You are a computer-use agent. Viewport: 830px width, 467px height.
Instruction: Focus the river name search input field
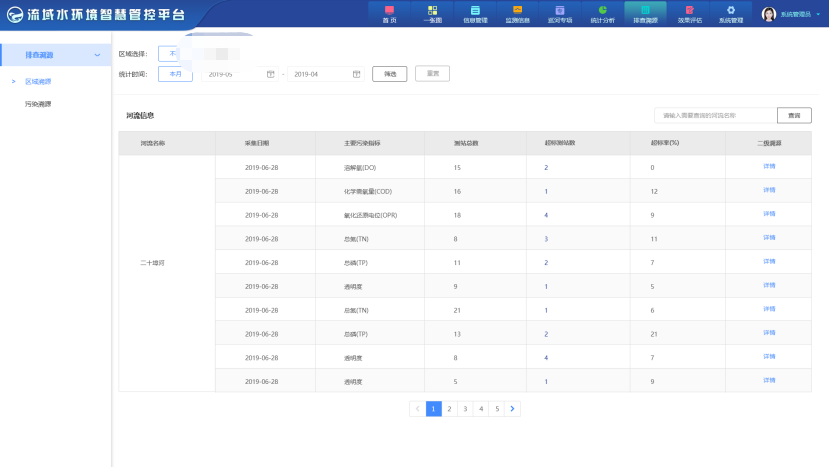coord(714,115)
